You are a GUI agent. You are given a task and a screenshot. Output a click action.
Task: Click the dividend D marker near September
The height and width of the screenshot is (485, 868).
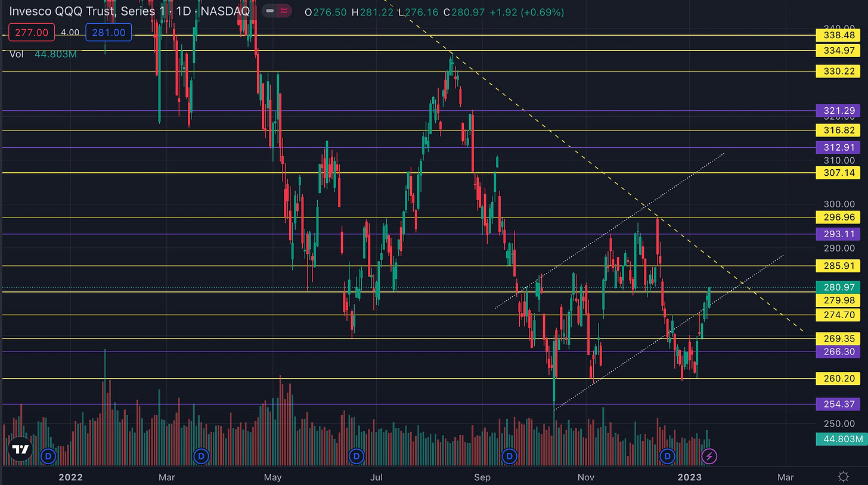510,456
